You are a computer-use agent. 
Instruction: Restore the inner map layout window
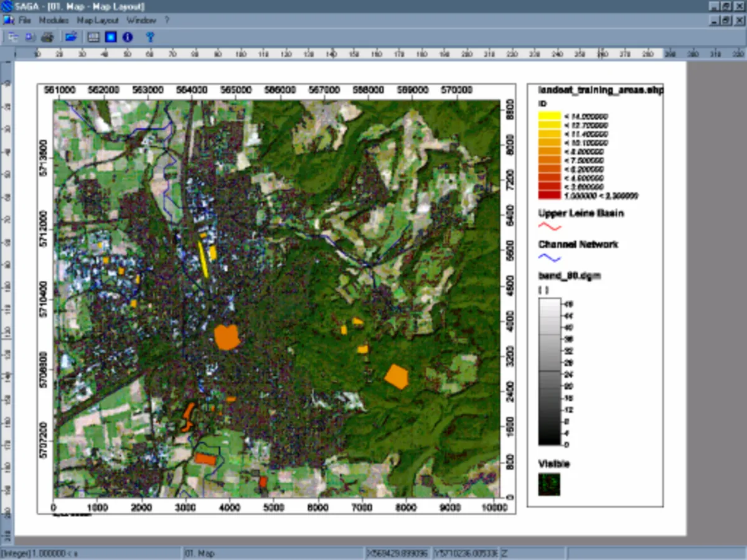click(726, 20)
